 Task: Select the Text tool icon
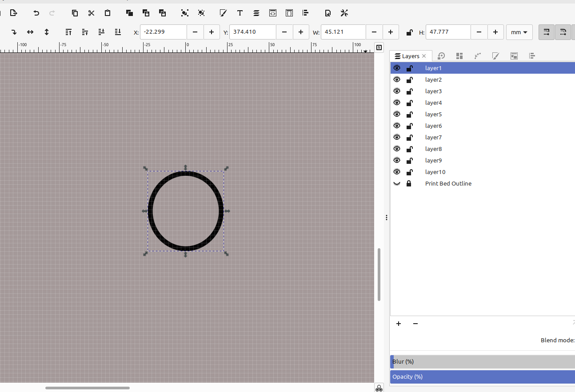coord(240,13)
